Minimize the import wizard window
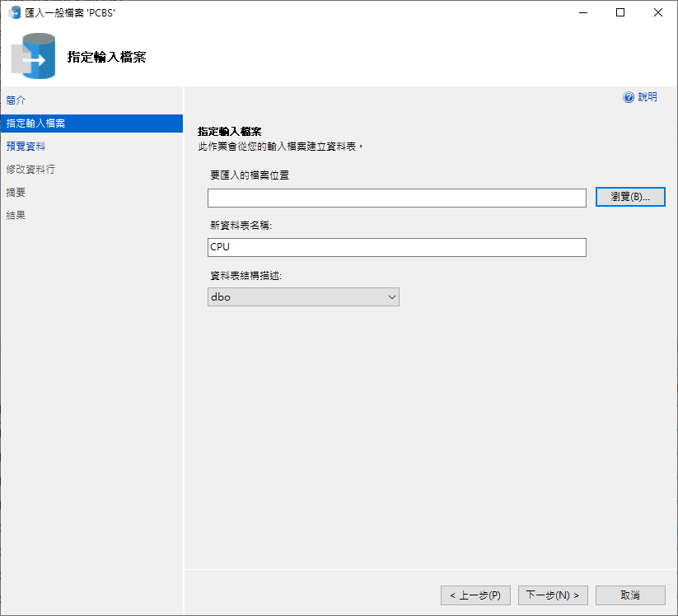Image resolution: width=678 pixels, height=616 pixels. pos(582,12)
